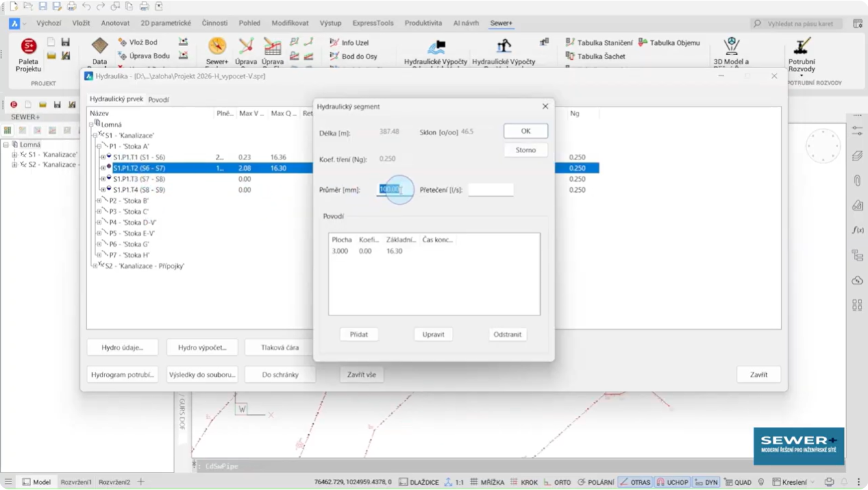Image resolution: width=868 pixels, height=490 pixels.
Task: Expand S2 - 'Kanalizace - Přípojky' node
Action: (95, 265)
